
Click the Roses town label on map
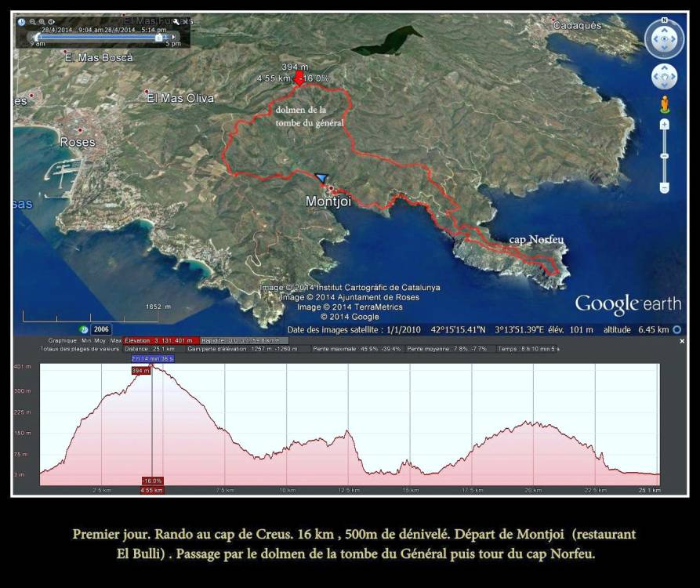[x=78, y=142]
